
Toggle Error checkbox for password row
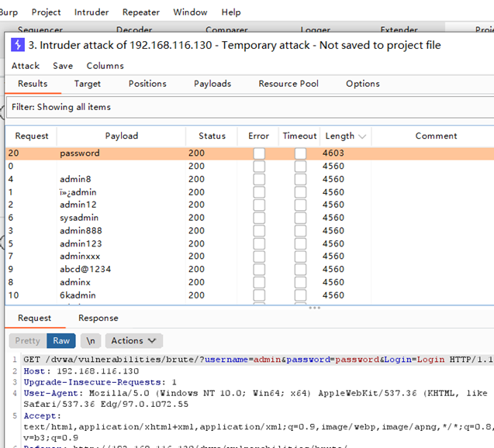coord(259,153)
